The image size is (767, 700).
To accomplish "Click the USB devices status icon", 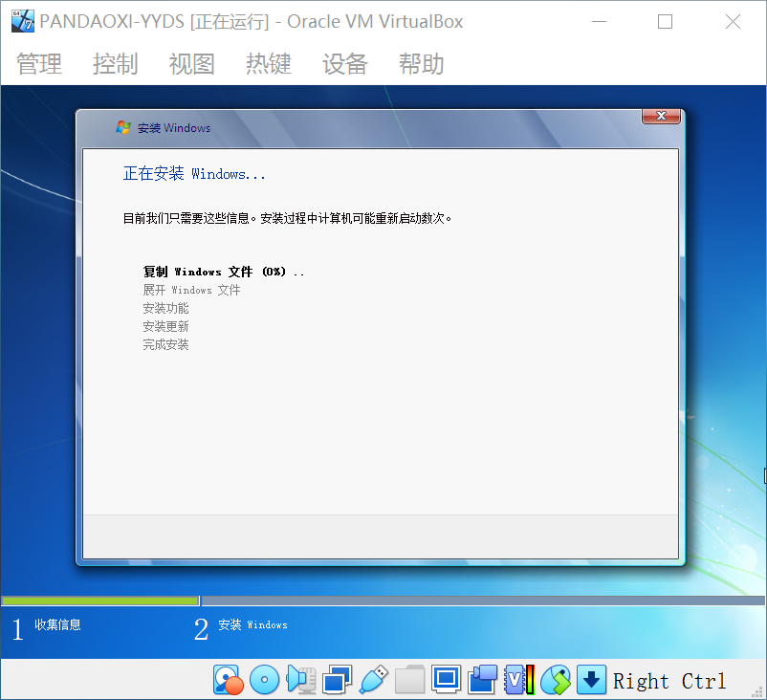I will click(x=374, y=680).
